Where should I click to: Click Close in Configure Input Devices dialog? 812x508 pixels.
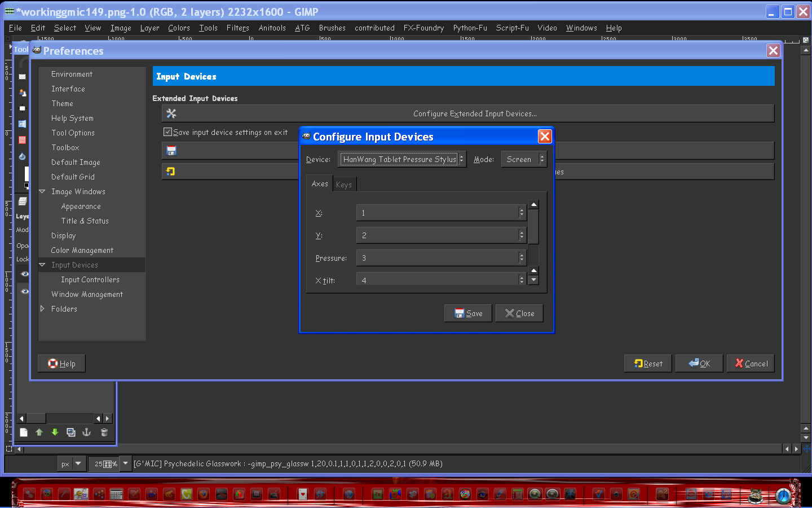click(519, 313)
